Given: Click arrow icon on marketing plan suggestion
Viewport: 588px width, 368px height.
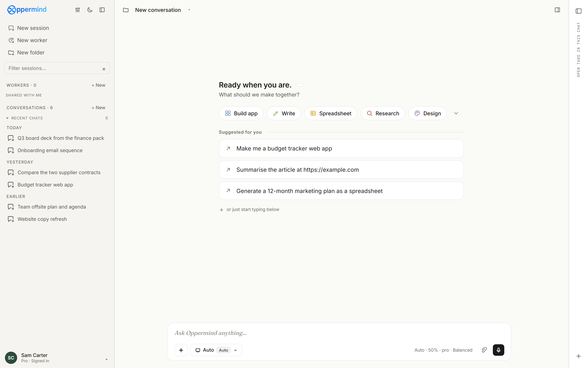Looking at the screenshot, I should click(228, 191).
